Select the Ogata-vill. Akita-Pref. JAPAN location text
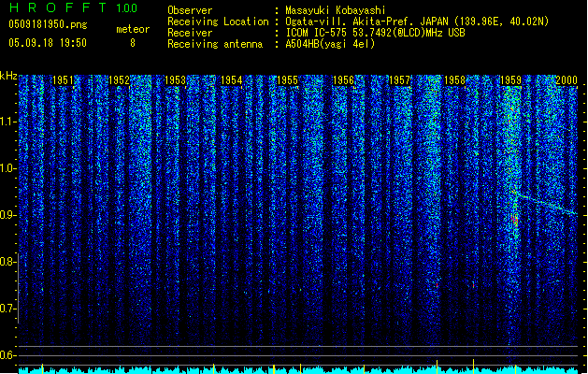Image resolution: width=588 pixels, height=374 pixels. (x=417, y=22)
